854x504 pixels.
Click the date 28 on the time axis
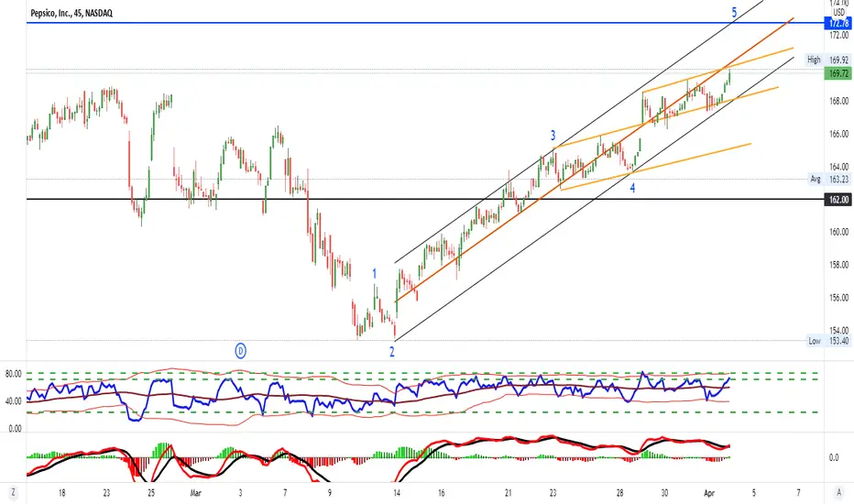coord(619,493)
